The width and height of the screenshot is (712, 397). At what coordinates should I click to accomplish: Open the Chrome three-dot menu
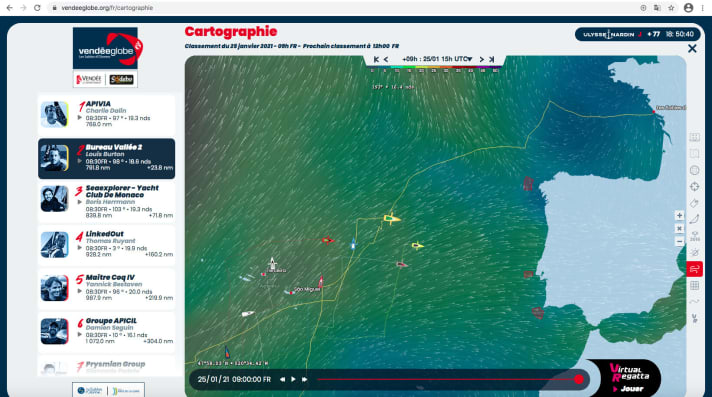(x=702, y=8)
